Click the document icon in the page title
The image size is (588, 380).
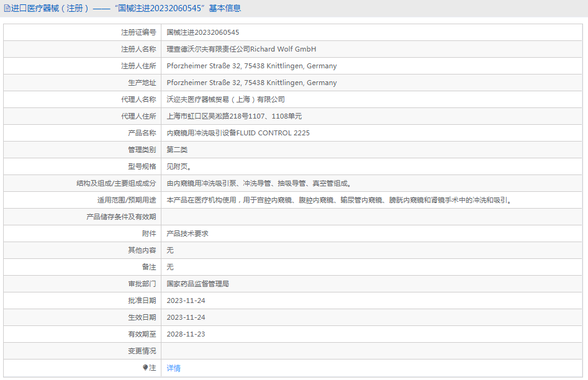7,8
